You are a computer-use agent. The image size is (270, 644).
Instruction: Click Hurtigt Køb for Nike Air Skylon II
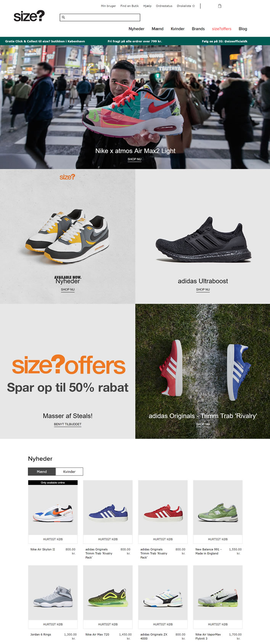[53, 539]
